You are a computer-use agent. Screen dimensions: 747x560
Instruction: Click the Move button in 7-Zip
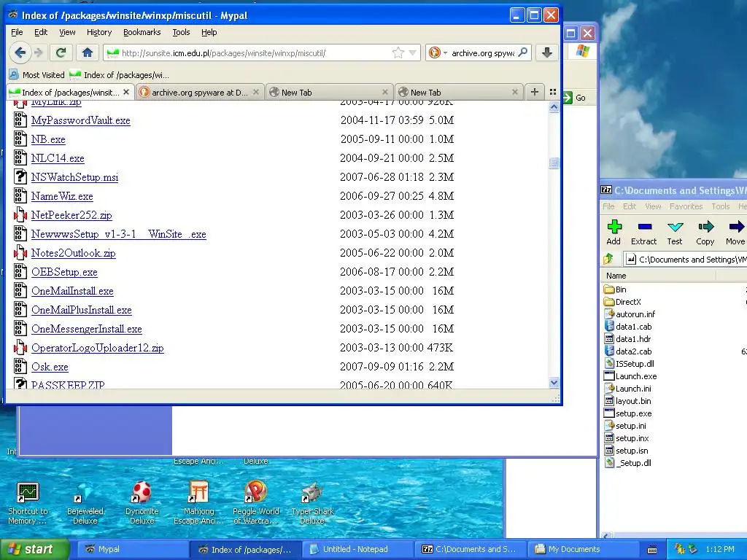coord(735,233)
